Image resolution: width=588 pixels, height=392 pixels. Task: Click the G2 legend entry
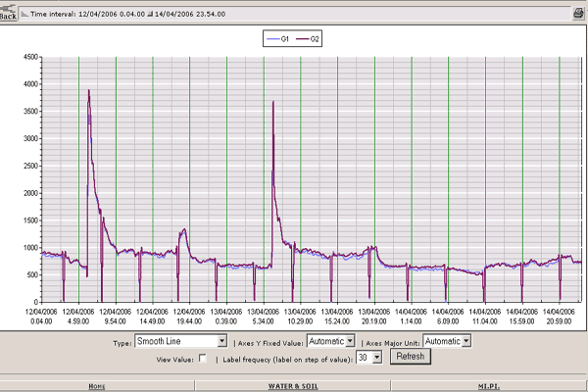(308, 38)
